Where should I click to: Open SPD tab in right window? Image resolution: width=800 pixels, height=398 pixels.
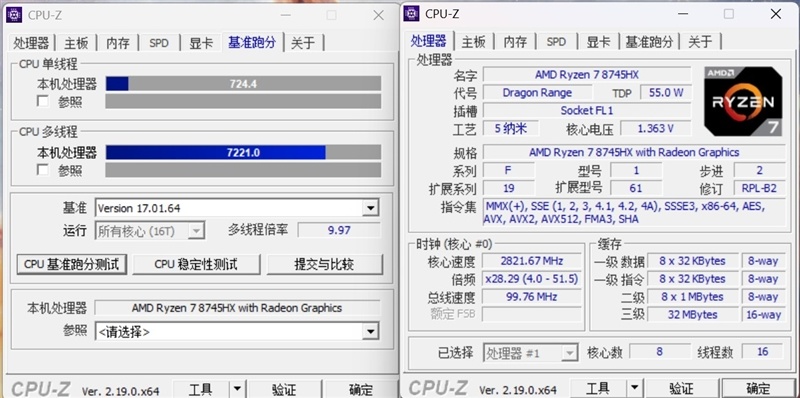coord(556,42)
